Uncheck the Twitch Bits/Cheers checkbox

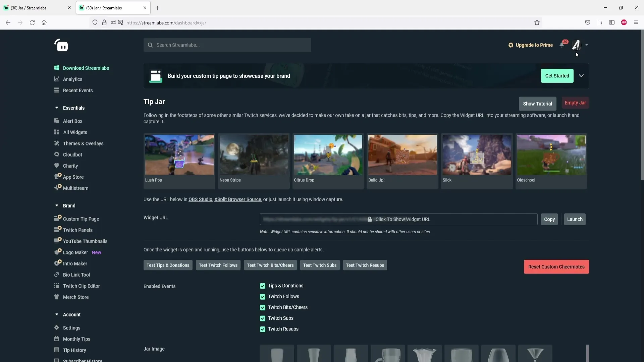(263, 307)
